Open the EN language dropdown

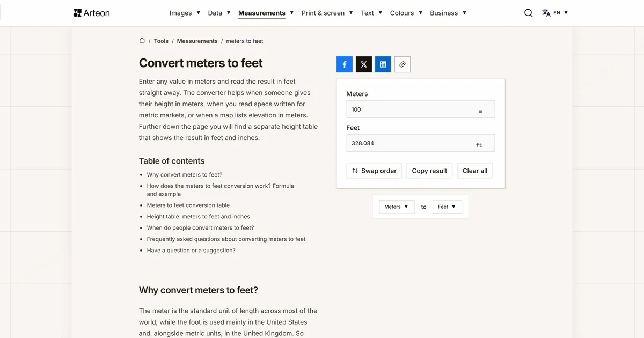pos(561,13)
